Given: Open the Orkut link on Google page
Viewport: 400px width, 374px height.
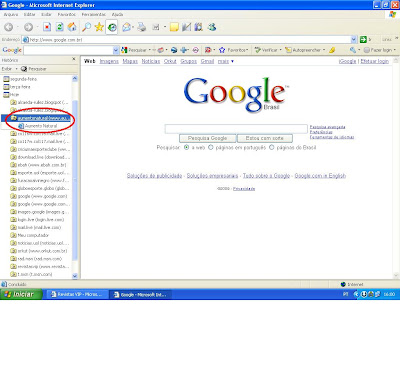Looking at the screenshot, I should point(170,61).
